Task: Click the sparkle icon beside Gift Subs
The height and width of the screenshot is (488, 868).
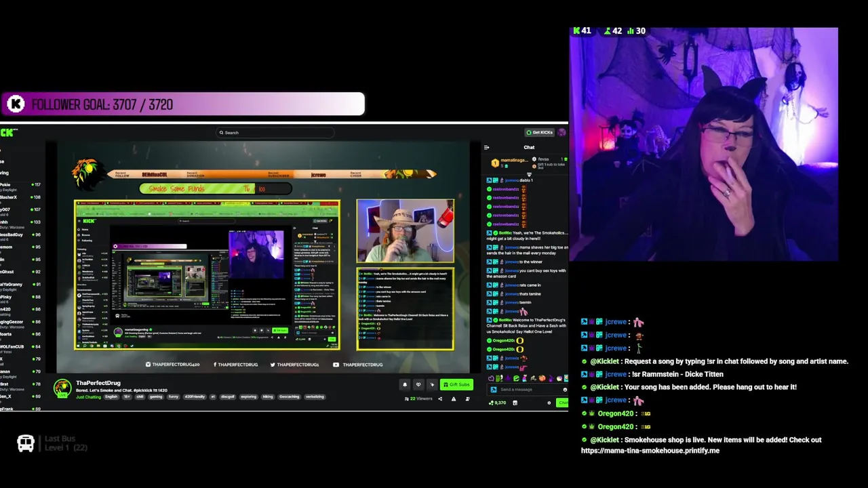Action: [x=432, y=384]
